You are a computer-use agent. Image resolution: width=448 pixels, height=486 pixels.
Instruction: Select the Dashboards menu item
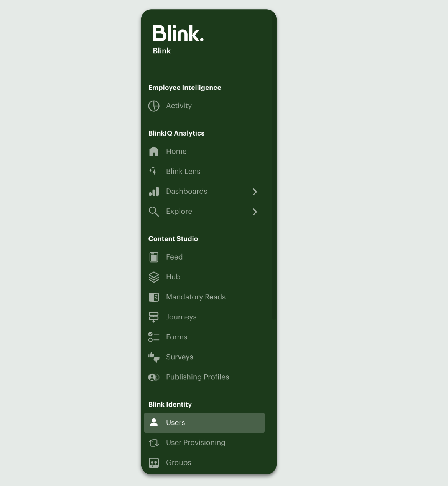click(204, 191)
